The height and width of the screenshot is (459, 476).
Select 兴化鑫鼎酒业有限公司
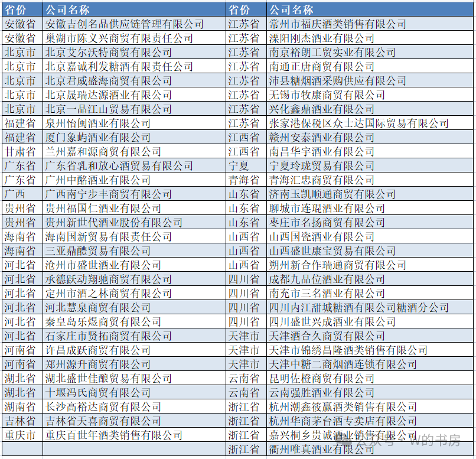click(x=370, y=109)
